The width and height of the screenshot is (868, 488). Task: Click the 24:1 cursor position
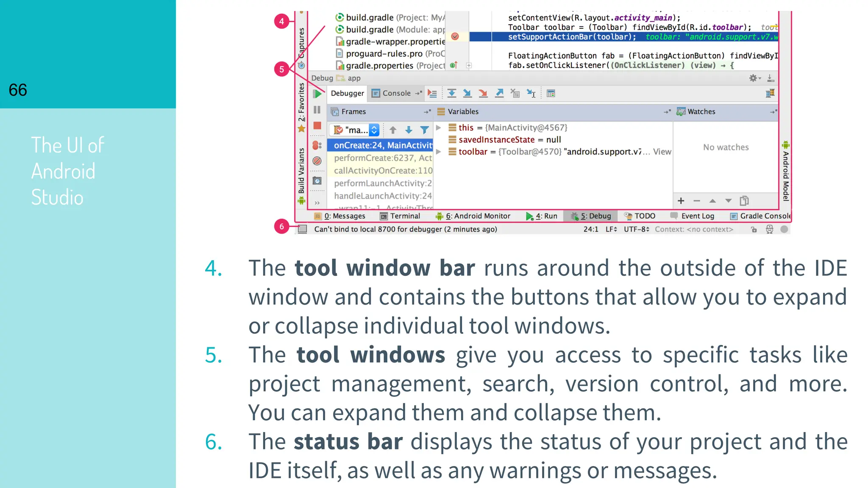point(591,229)
